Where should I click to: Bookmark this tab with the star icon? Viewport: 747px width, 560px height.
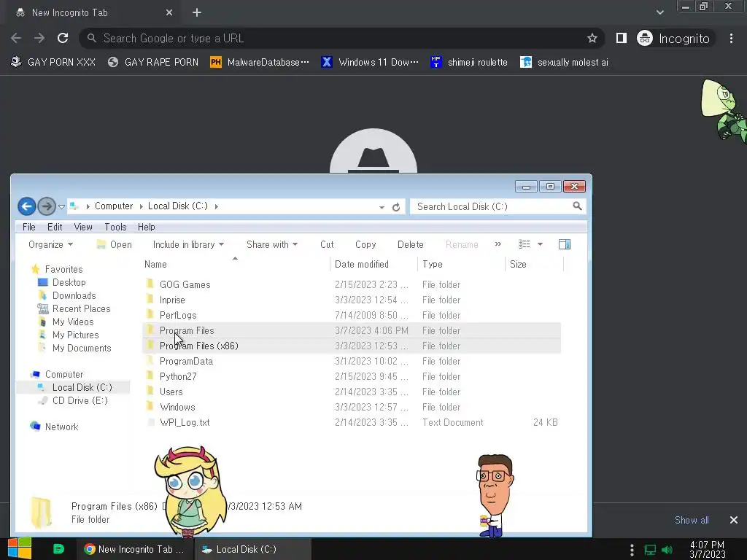pos(592,38)
